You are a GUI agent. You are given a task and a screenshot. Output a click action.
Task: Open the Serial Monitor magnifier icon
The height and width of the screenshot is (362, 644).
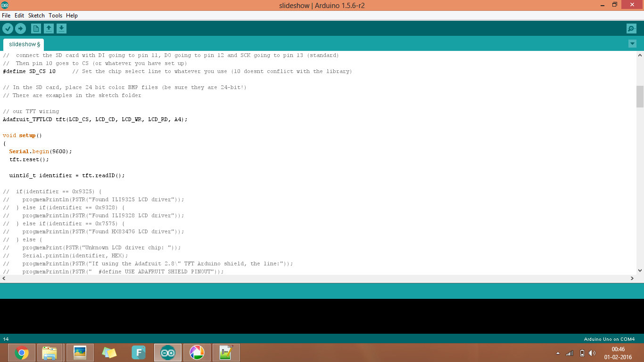click(631, 29)
